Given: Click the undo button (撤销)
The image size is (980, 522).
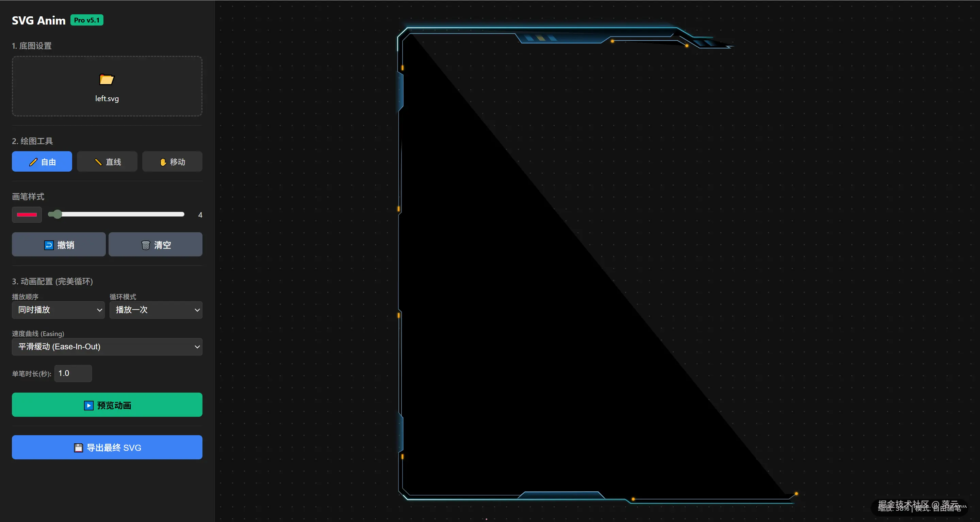Looking at the screenshot, I should tap(59, 245).
